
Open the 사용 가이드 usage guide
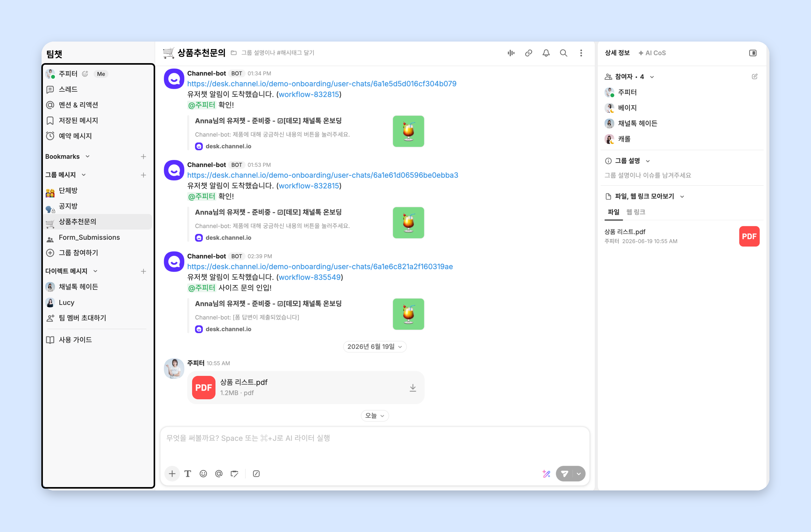(x=98, y=340)
